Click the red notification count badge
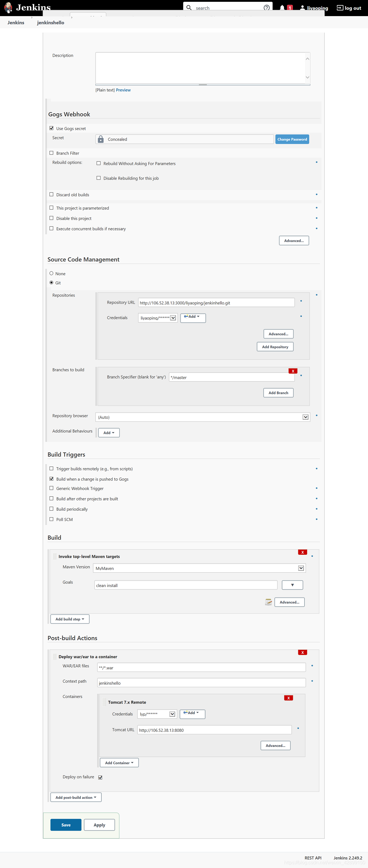The width and height of the screenshot is (368, 868). pos(290,8)
